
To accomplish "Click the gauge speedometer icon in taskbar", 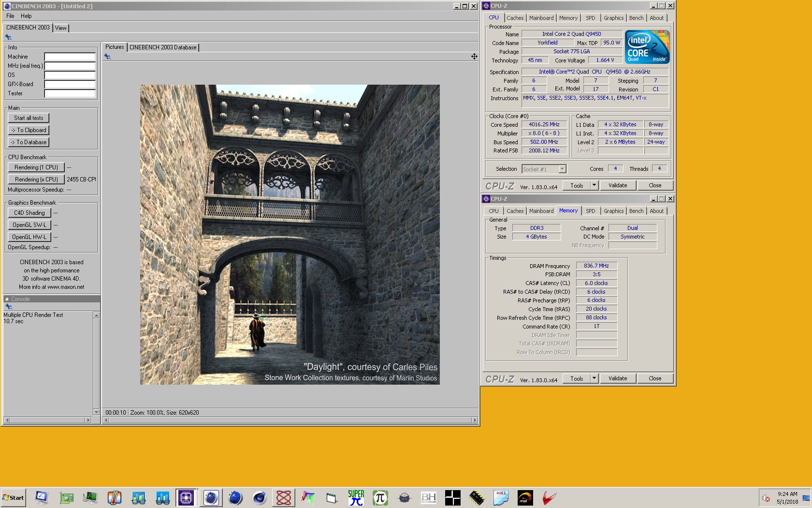I will point(525,497).
